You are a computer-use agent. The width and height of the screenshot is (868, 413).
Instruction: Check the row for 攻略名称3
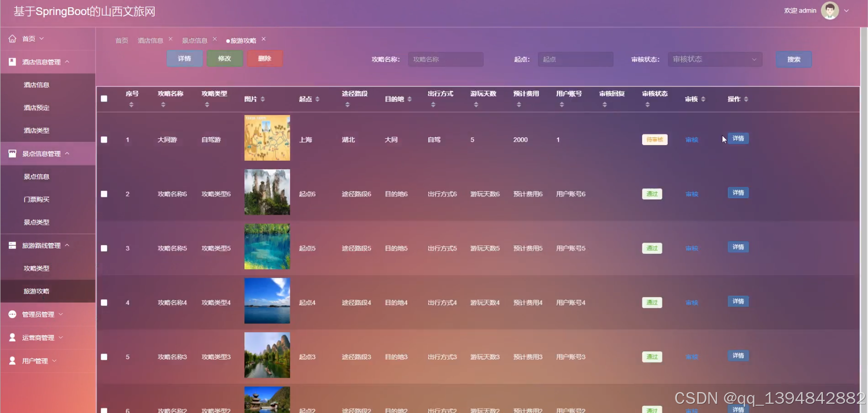pyautogui.click(x=104, y=357)
